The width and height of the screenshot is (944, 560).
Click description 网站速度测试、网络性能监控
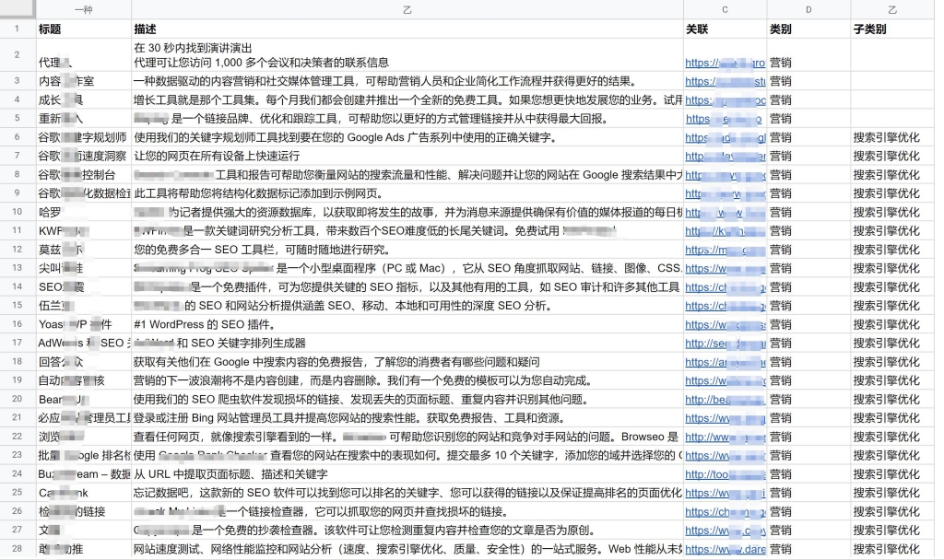(x=407, y=549)
